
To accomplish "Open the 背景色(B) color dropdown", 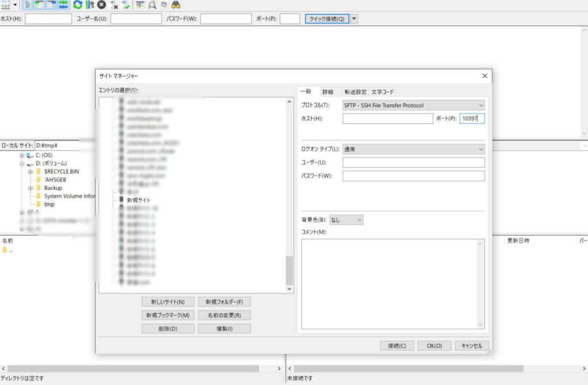I will 346,220.
